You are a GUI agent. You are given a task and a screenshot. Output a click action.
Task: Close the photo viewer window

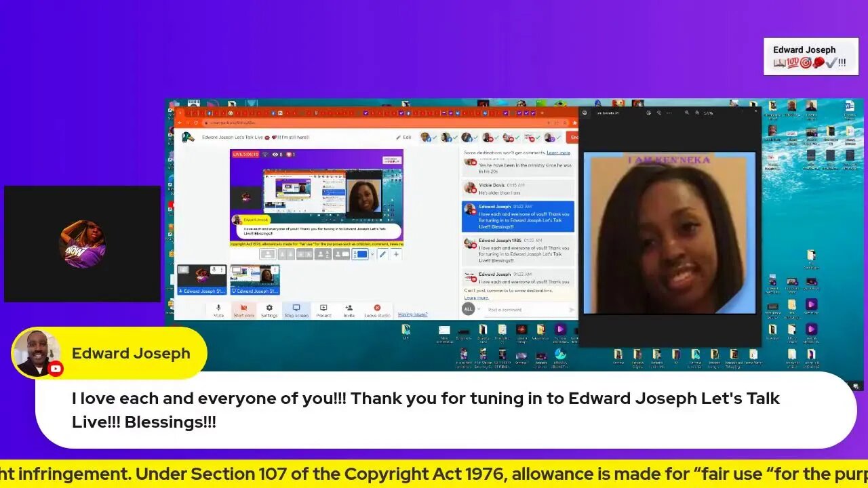click(755, 111)
